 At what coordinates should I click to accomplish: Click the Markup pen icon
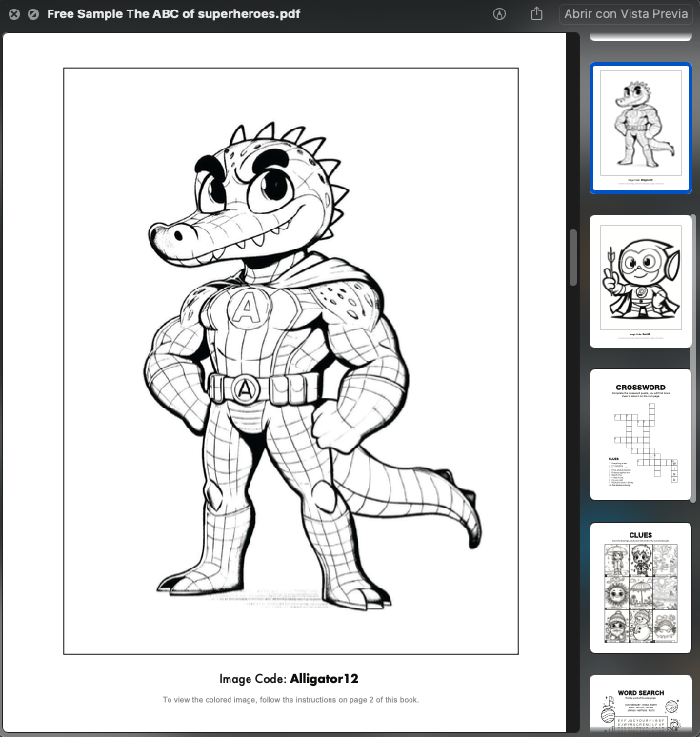(500, 14)
